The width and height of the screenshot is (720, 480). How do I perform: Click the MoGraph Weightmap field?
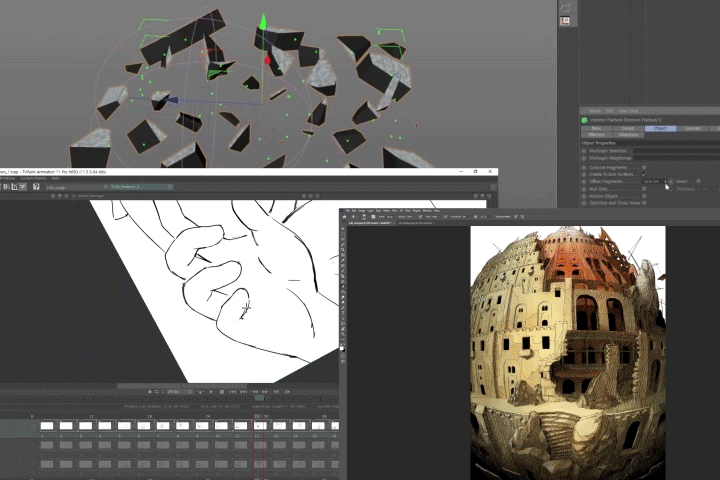[676, 158]
